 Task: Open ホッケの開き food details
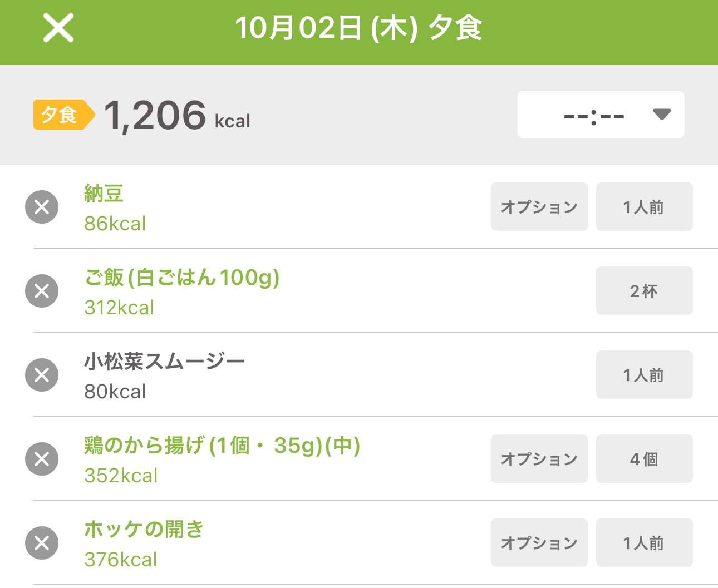pos(144,530)
